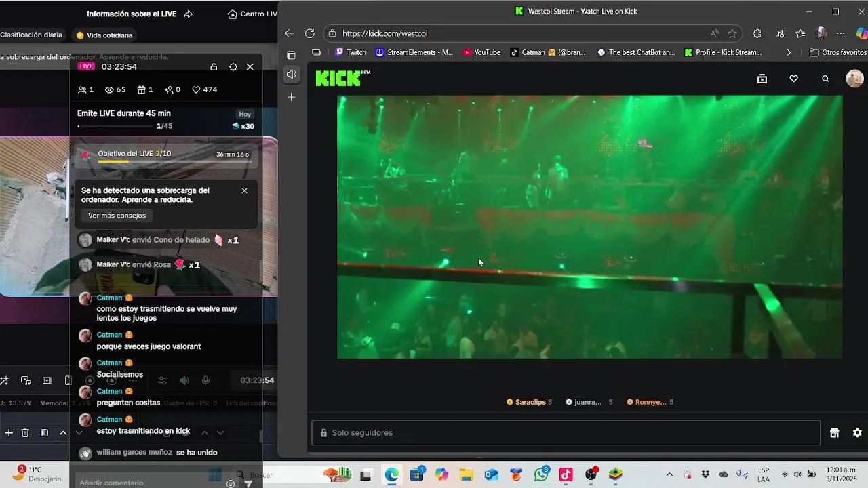Image resolution: width=868 pixels, height=488 pixels.
Task: Share via the Información sobre el LIVE arrow
Action: (189, 14)
